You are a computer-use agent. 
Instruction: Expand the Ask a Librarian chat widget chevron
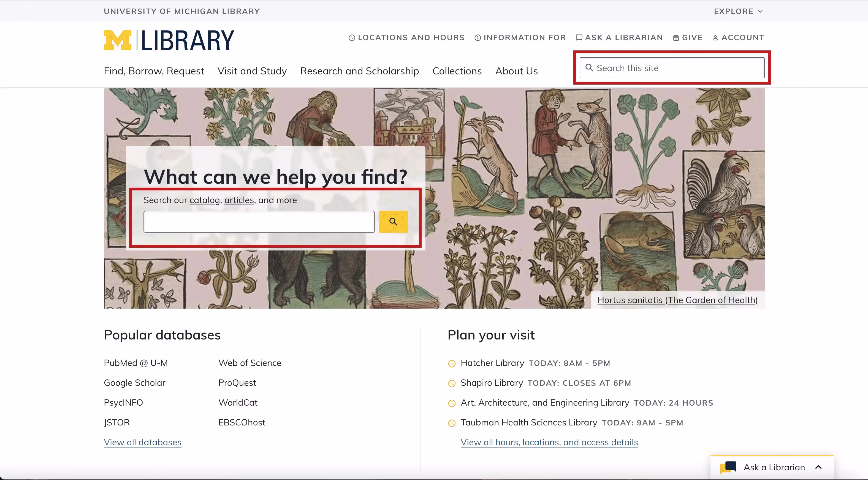point(818,467)
